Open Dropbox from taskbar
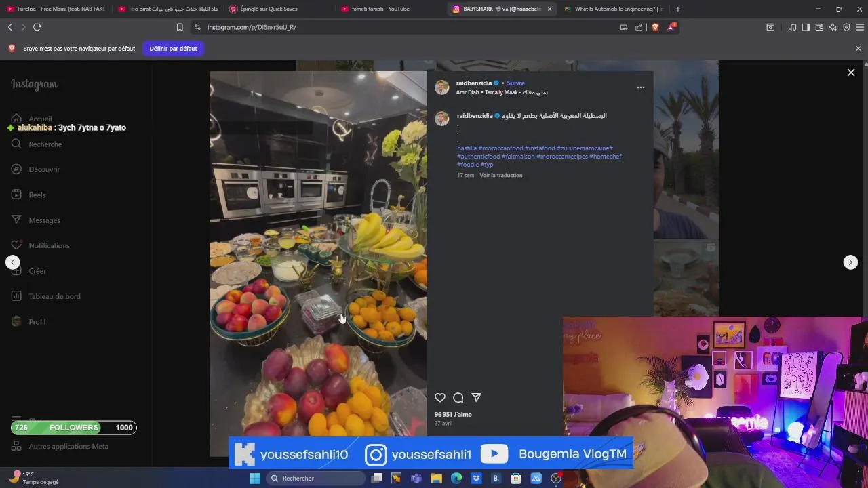868x488 pixels. [476, 479]
